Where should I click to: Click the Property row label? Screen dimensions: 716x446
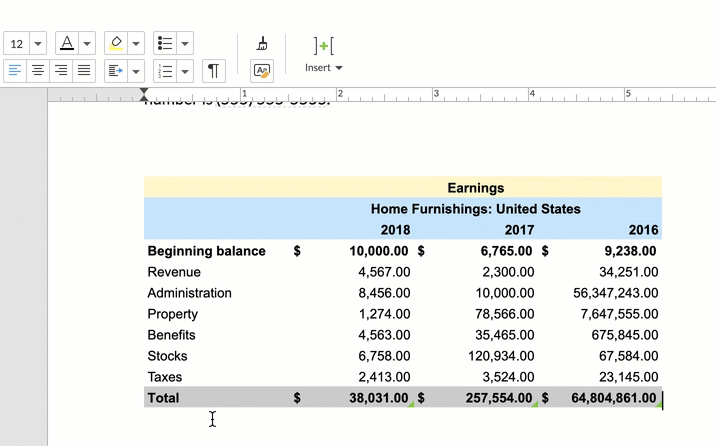point(173,314)
